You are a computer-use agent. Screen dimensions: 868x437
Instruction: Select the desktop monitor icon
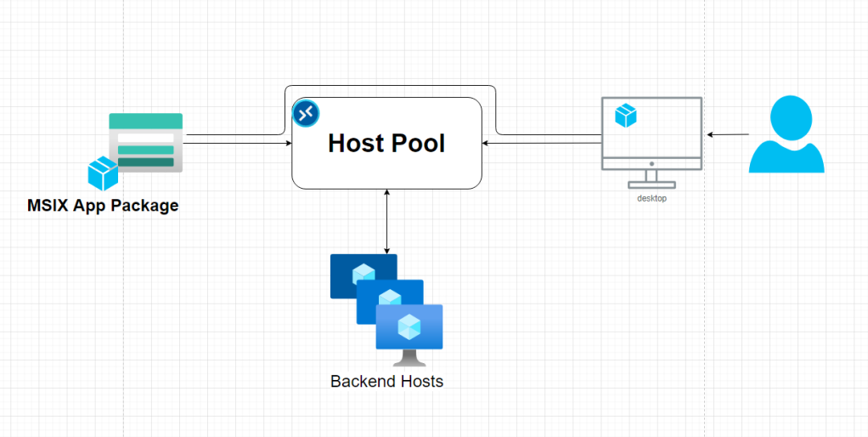[x=651, y=142]
